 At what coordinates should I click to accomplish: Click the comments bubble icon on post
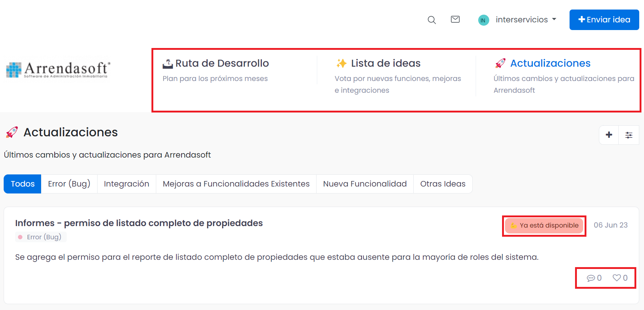pos(591,278)
